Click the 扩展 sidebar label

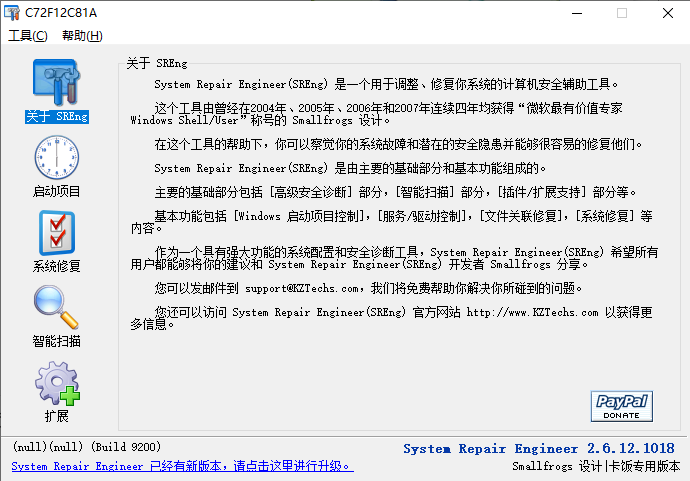pos(57,416)
